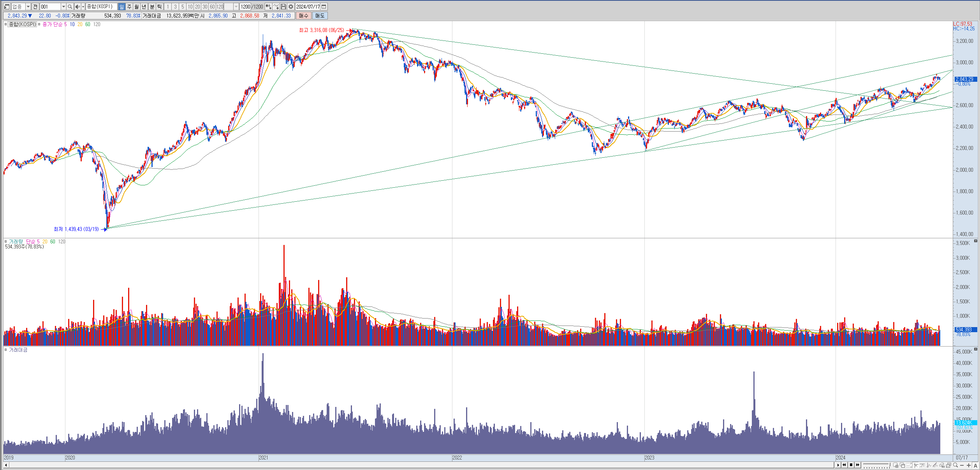Viewport: 980px width, 470px height.
Task: Open the 업종 category dropdown
Action: pos(28,7)
